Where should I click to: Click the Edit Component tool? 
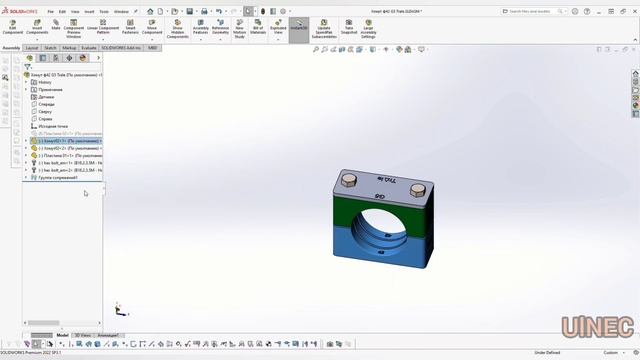[13, 27]
